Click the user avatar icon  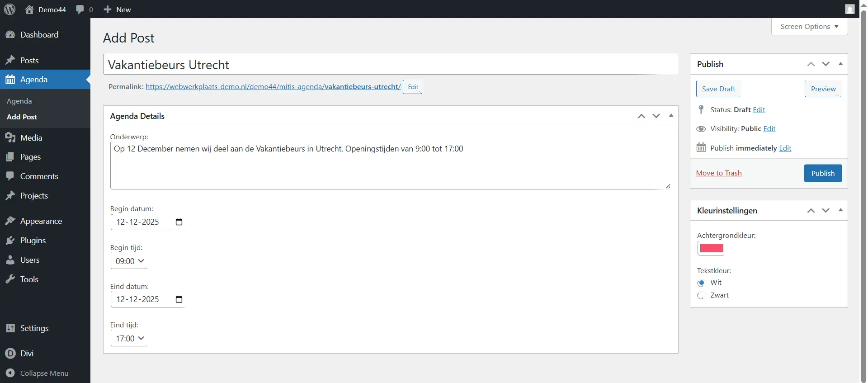850,9
